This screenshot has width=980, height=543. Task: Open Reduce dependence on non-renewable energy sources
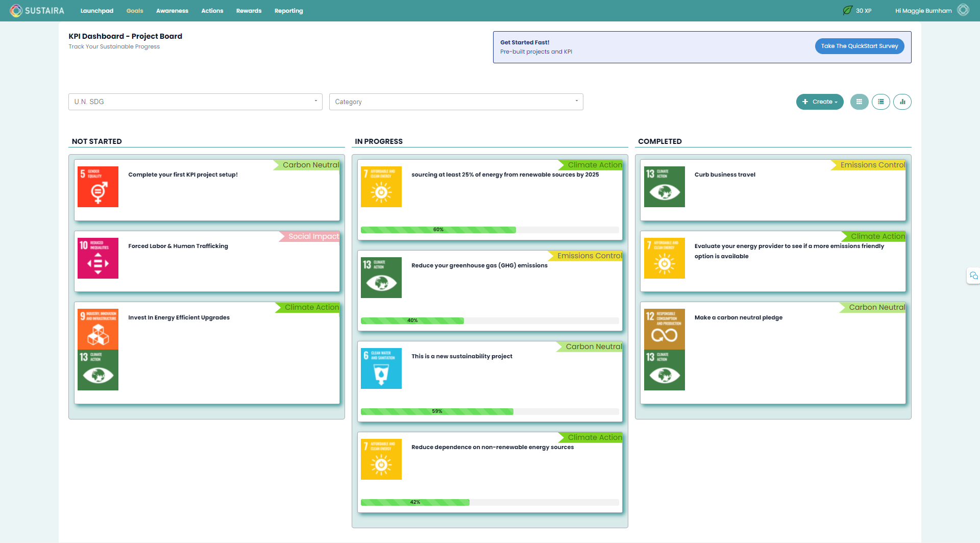tap(493, 447)
